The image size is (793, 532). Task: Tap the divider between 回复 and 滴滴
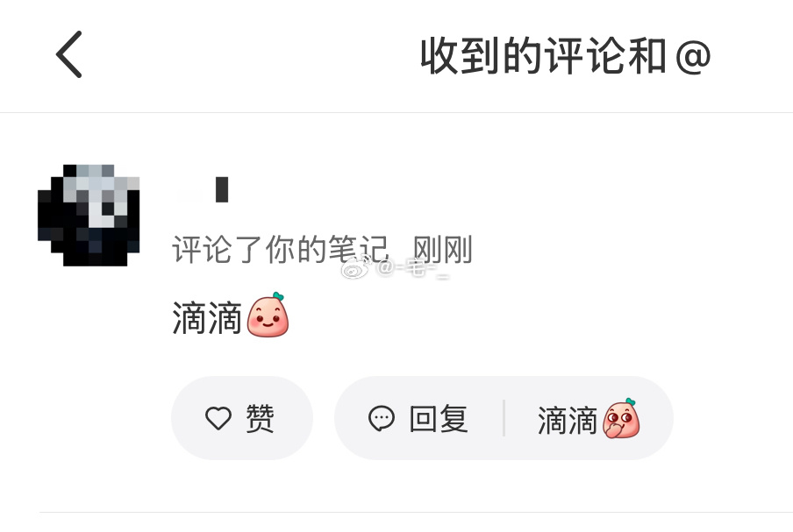504,418
